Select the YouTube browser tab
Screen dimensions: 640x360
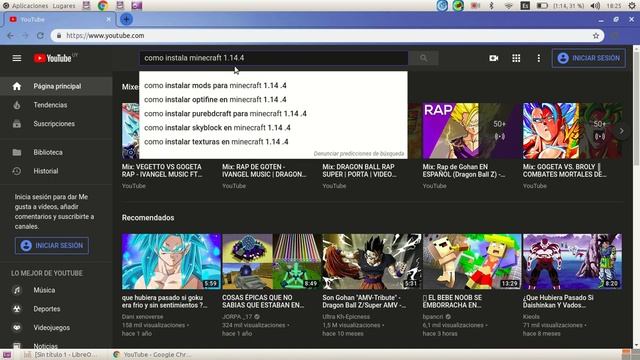[x=60, y=19]
